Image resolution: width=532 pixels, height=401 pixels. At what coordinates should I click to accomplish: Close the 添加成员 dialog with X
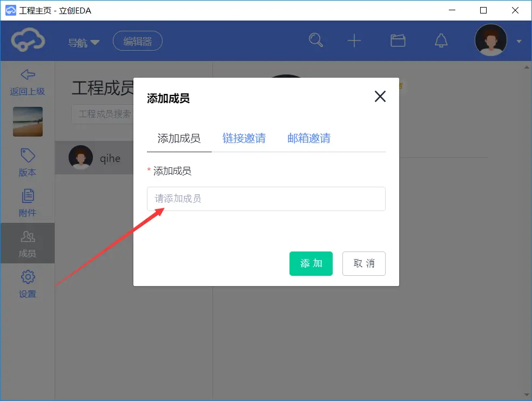point(380,96)
